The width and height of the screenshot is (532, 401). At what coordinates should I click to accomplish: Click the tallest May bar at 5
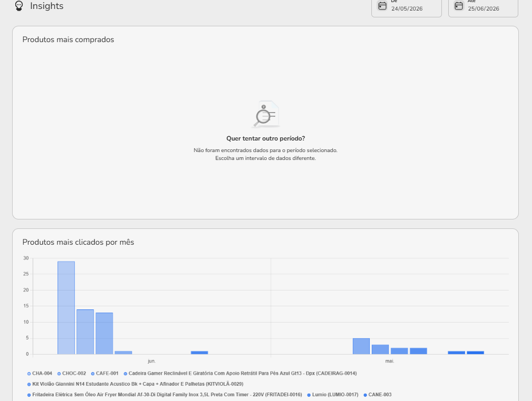pos(361,346)
